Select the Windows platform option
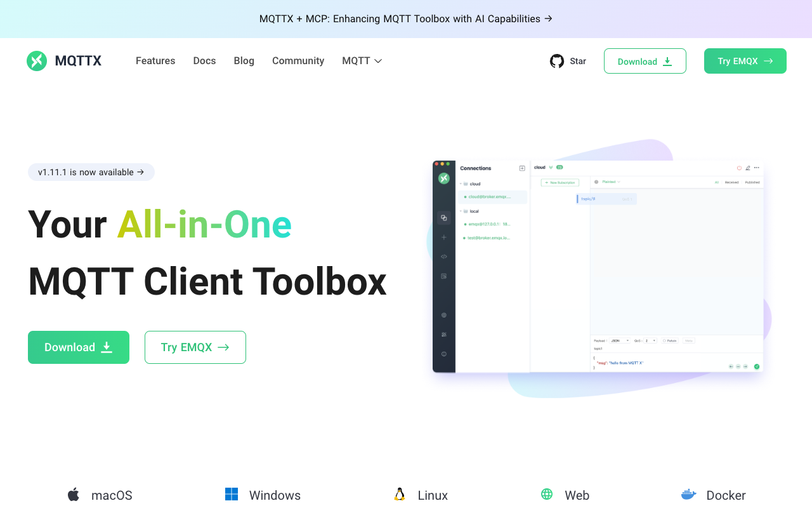 point(263,495)
